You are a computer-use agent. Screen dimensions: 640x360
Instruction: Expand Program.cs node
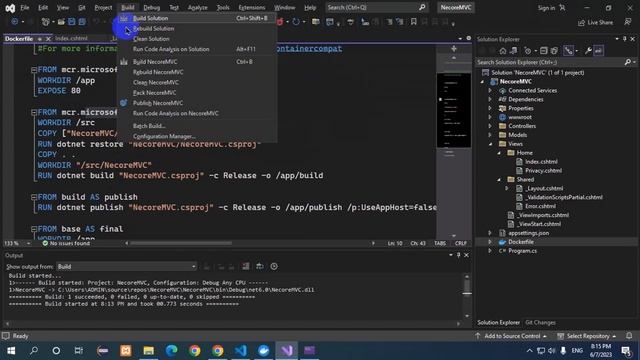click(x=490, y=251)
